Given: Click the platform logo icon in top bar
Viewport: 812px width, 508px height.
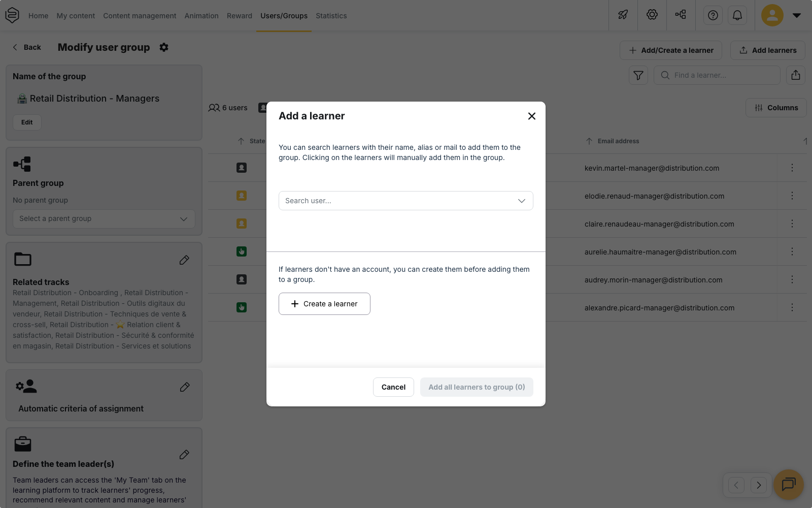Looking at the screenshot, I should click(12, 15).
